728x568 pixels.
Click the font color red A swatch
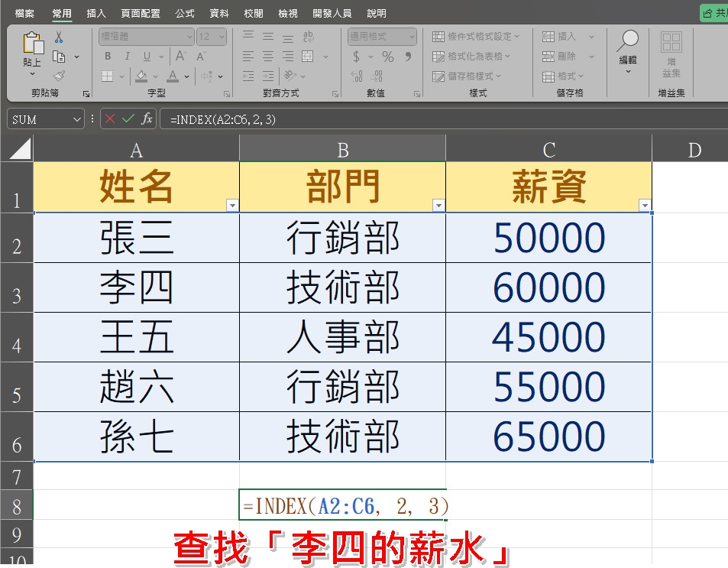[x=173, y=76]
